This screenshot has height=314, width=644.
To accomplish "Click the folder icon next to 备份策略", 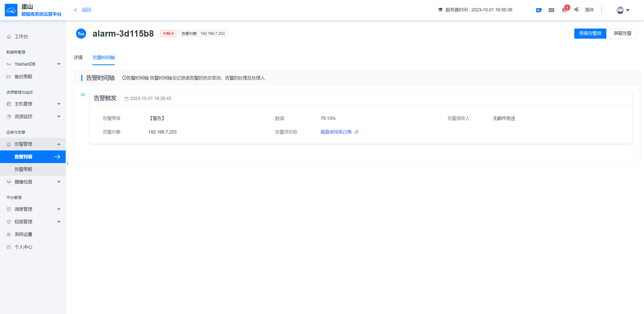I will pos(9,76).
